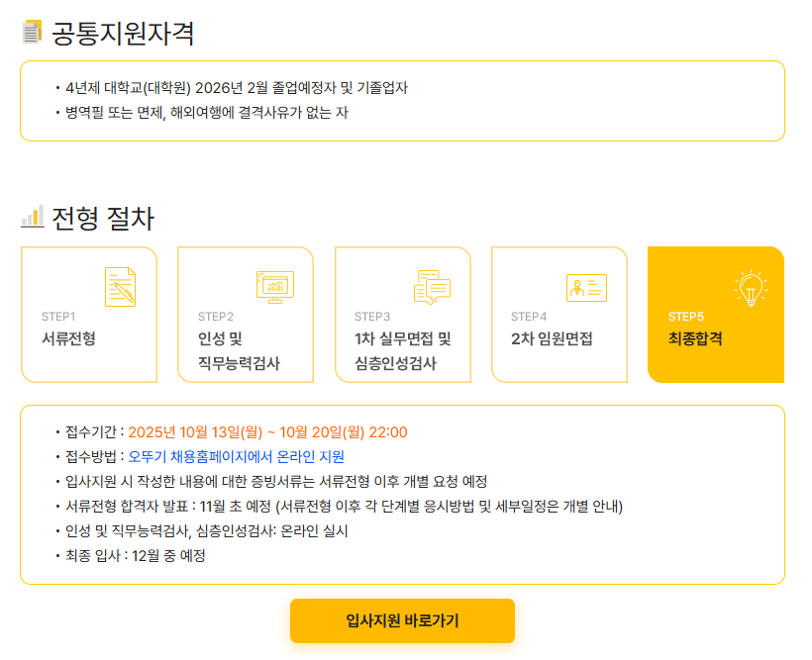Click the 입사지원 바로가기 button

point(402,620)
